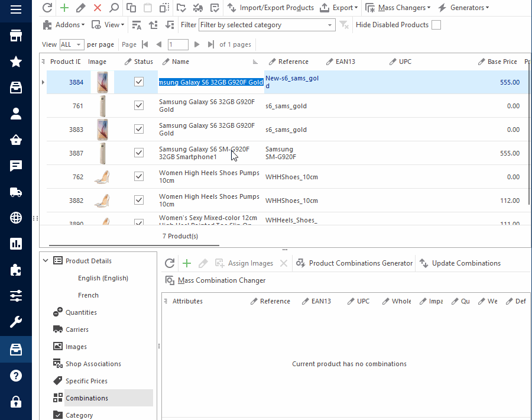Open the hamburger menu in sidebar
This screenshot has width=532, height=420.
(x=15, y=9)
